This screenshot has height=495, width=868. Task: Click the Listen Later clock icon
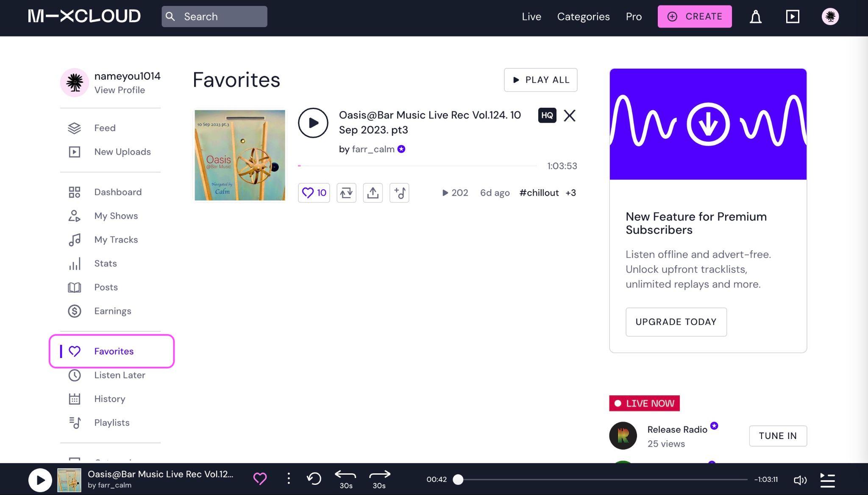pos(75,375)
